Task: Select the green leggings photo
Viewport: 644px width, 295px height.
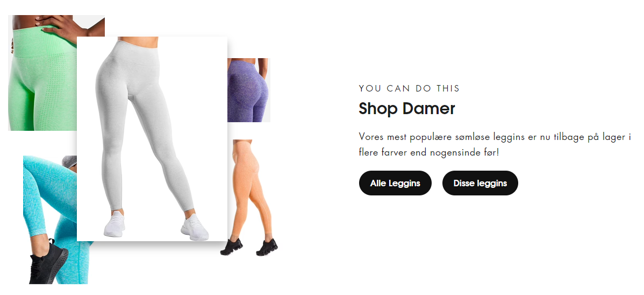Action: tap(42, 73)
